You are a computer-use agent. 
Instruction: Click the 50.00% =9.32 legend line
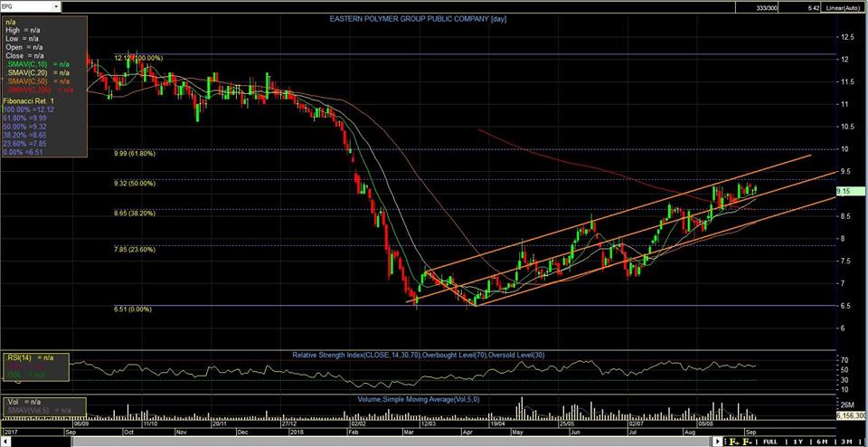pos(25,127)
